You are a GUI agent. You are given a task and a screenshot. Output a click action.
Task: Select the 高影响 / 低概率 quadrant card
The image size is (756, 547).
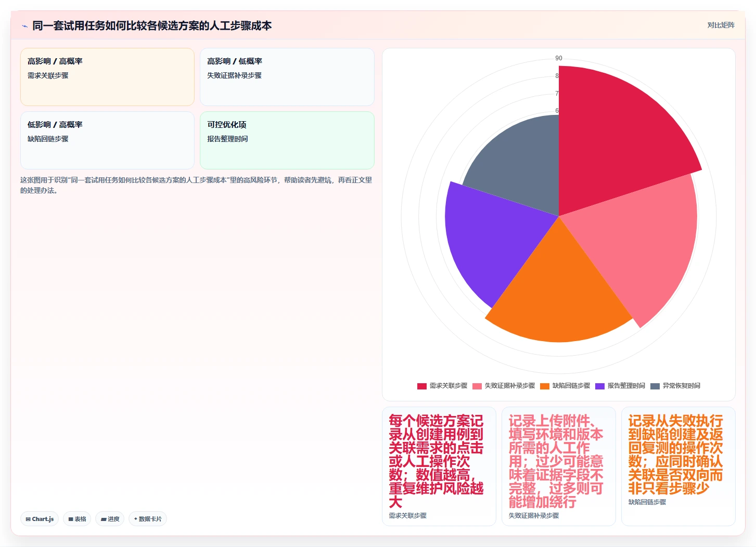pos(287,77)
